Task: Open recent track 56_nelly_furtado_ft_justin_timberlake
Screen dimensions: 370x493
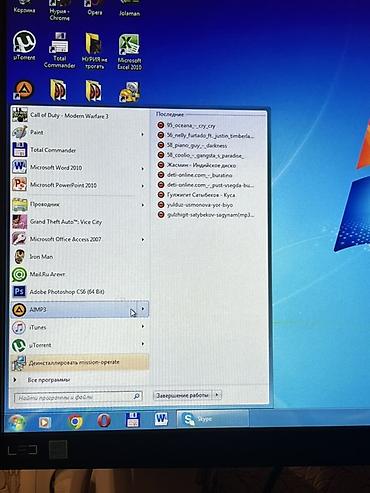Action: click(206, 136)
